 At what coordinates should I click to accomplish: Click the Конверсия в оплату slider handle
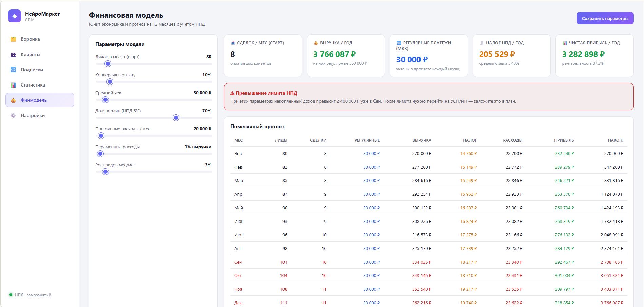click(110, 82)
